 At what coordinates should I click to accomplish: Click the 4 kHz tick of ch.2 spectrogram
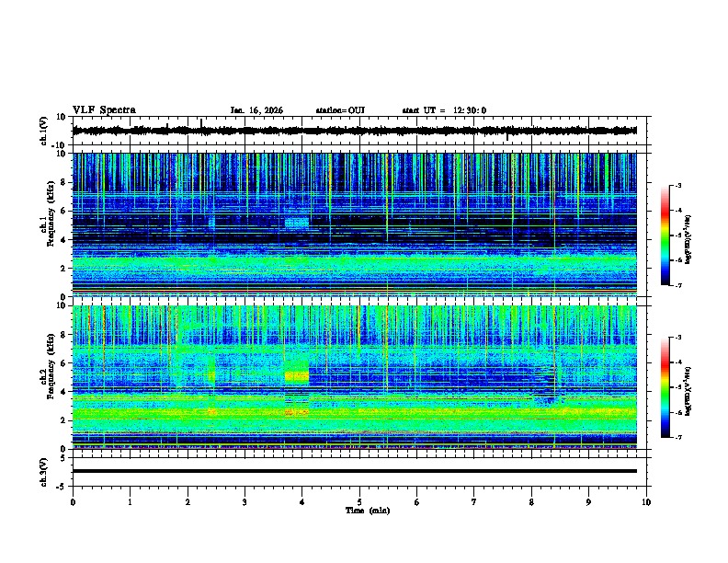[64, 392]
